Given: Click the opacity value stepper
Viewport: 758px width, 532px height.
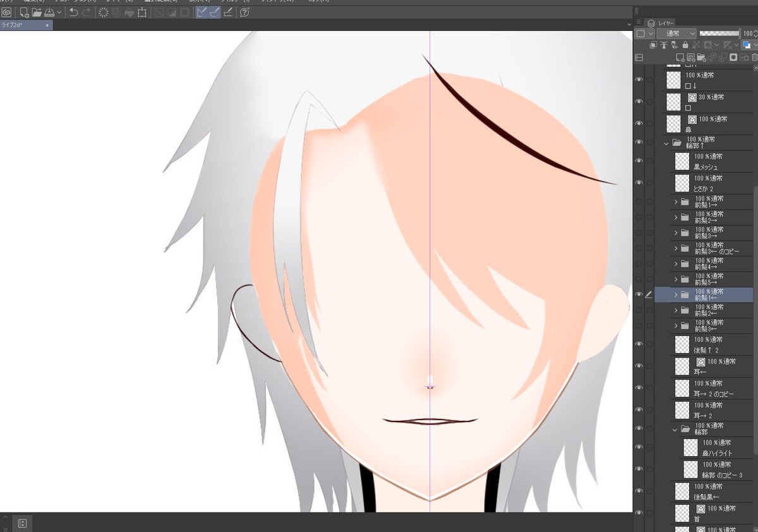Looking at the screenshot, I should [756, 33].
